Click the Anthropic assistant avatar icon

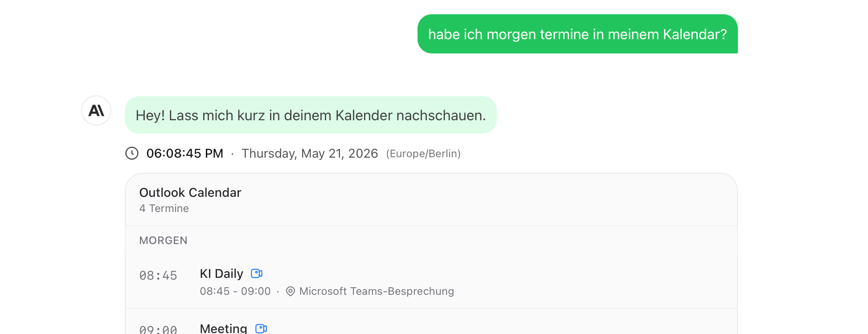(96, 110)
